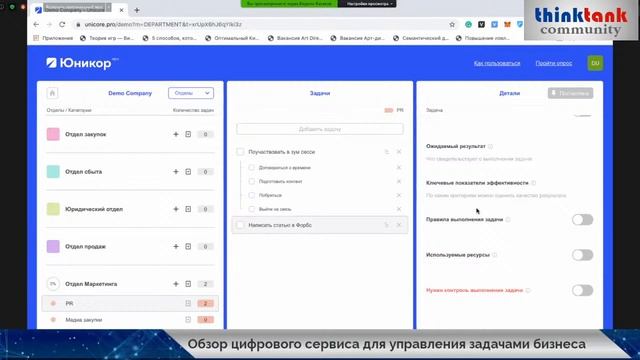Select the Медиа закупки category row
This screenshot has height=360, width=640.
pos(130,320)
